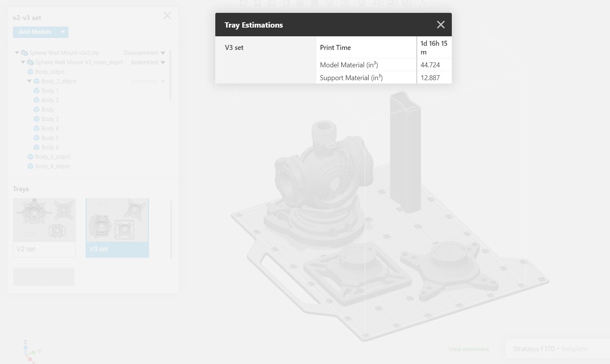Click the Trays section heading
Screen dimensions: 610x364
pos(21,189)
